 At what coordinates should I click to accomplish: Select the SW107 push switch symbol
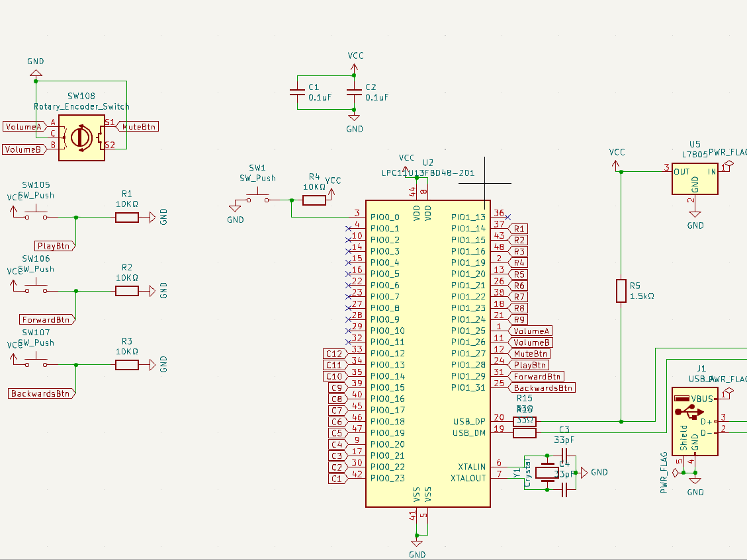36,361
